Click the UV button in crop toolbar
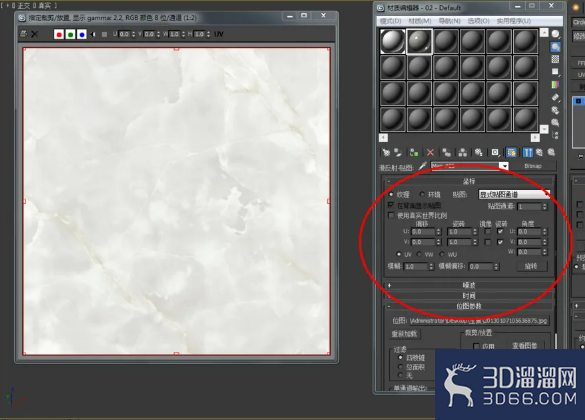The height and width of the screenshot is (420, 585). tap(219, 34)
